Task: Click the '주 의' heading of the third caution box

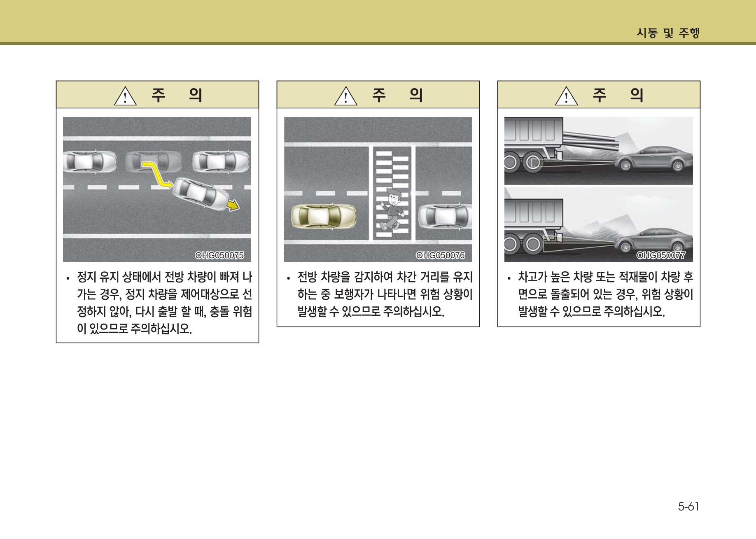Action: [618, 95]
